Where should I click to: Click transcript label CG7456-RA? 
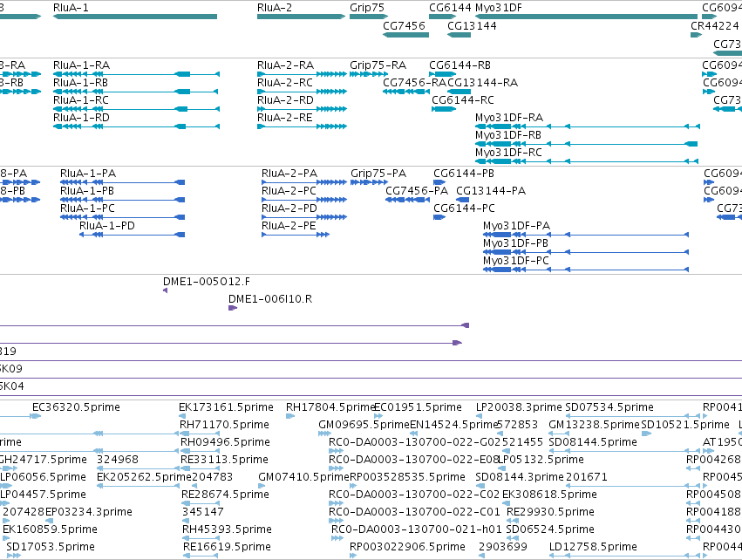(414, 82)
